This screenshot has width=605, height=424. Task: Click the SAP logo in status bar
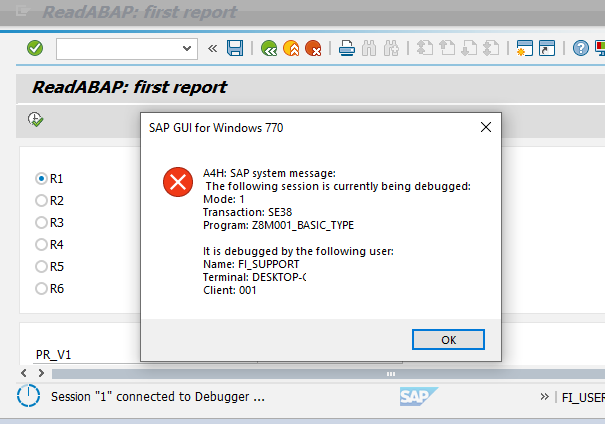pos(419,396)
